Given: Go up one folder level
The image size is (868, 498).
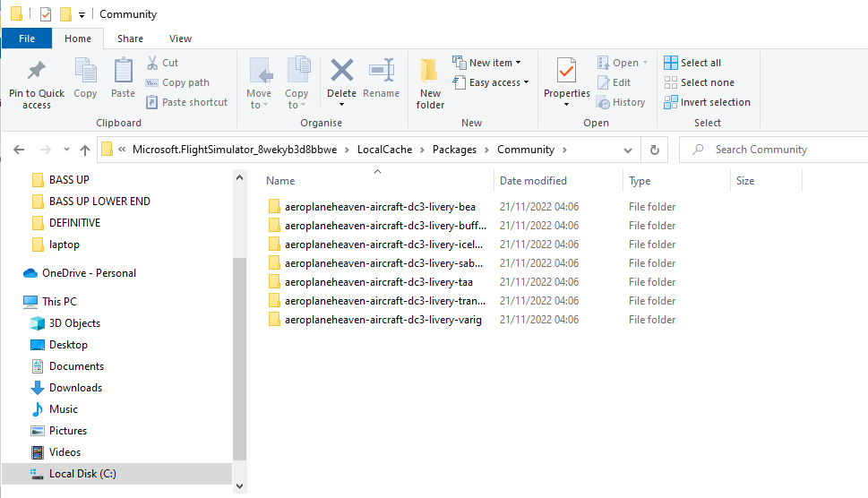Looking at the screenshot, I should pyautogui.click(x=85, y=150).
